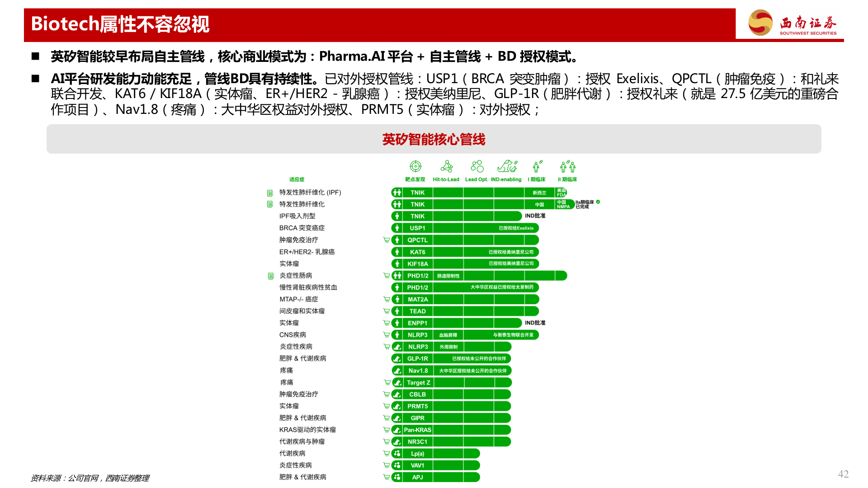Click document icon beside 特发性肺纤维化 (IPF)

tap(270, 193)
